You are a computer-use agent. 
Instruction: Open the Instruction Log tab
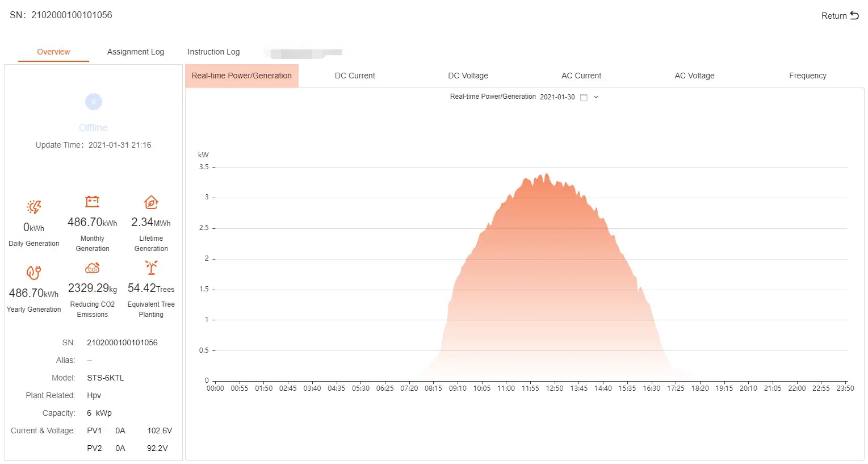click(213, 52)
